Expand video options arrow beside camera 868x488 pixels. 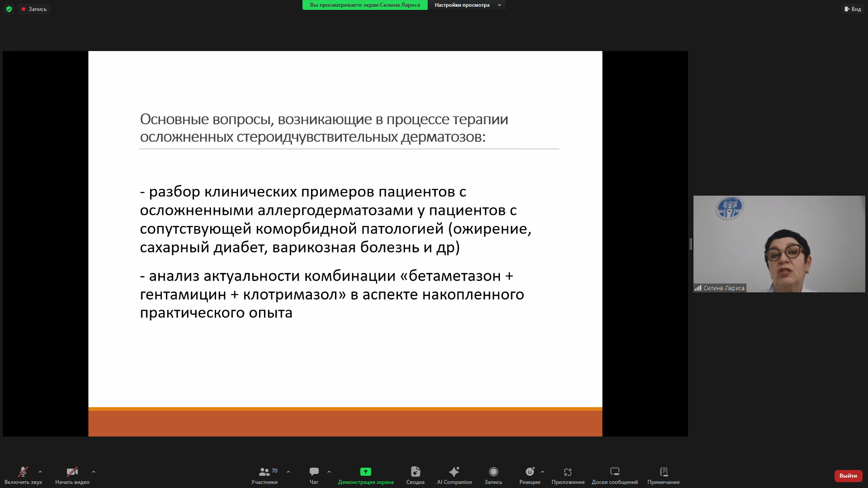[x=94, y=472]
